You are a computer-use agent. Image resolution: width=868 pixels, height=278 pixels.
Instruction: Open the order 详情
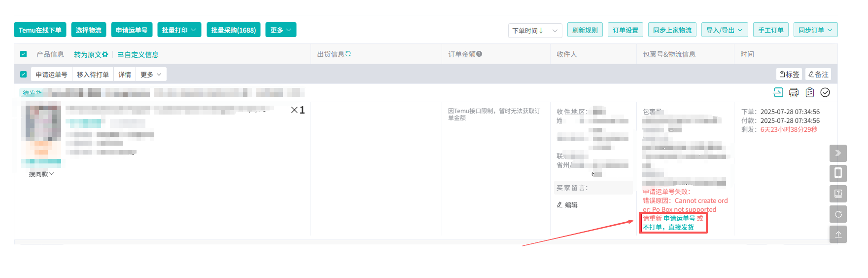tap(125, 75)
